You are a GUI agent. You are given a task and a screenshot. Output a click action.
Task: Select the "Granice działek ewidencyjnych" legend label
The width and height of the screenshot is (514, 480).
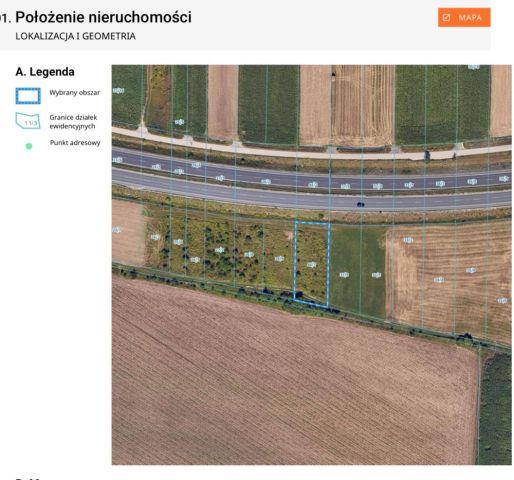[73, 122]
